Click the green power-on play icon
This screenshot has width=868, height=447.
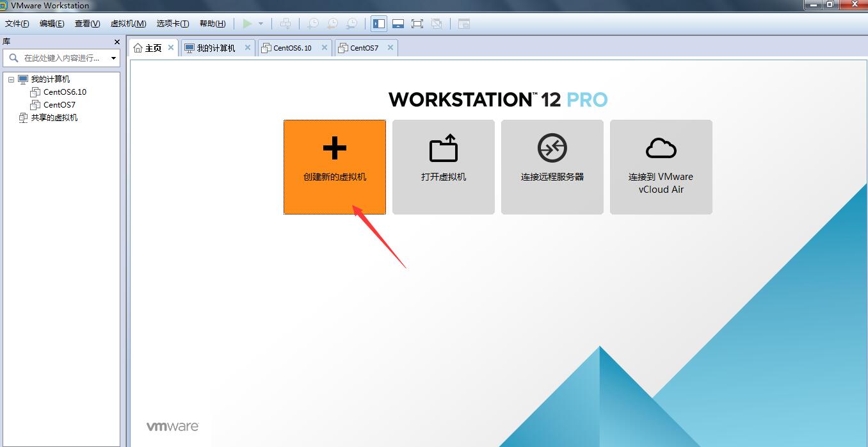click(x=247, y=24)
